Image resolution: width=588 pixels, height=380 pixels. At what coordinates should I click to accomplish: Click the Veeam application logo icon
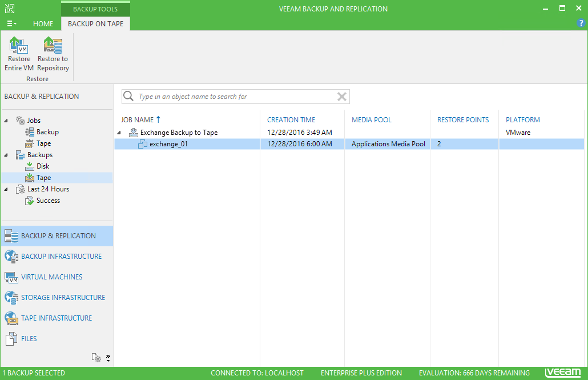[x=9, y=8]
